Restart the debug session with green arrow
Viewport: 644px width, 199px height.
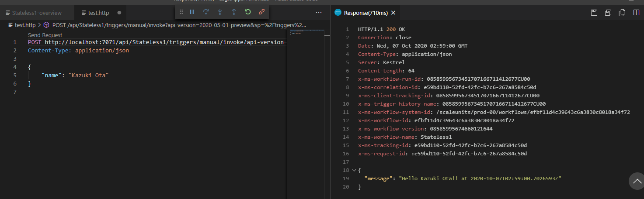click(248, 12)
